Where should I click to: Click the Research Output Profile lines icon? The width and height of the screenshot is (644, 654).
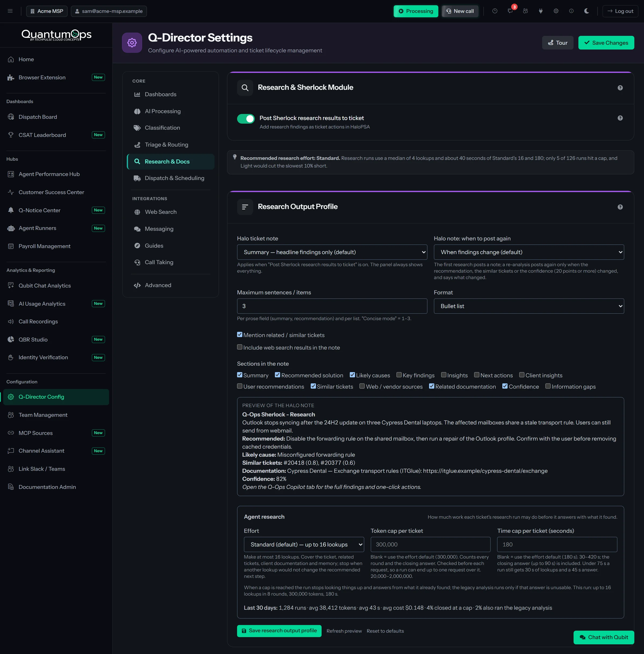[x=245, y=207]
